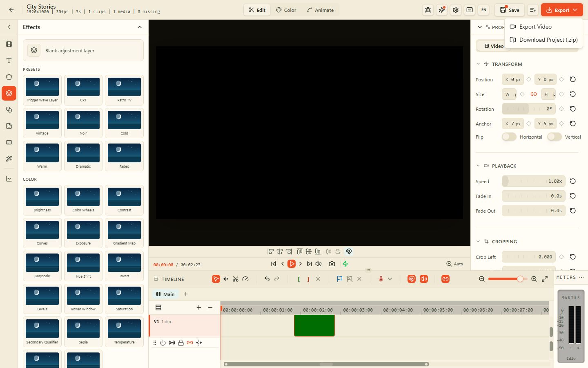The width and height of the screenshot is (588, 368).
Task: Click the EN language button
Action: [483, 10]
